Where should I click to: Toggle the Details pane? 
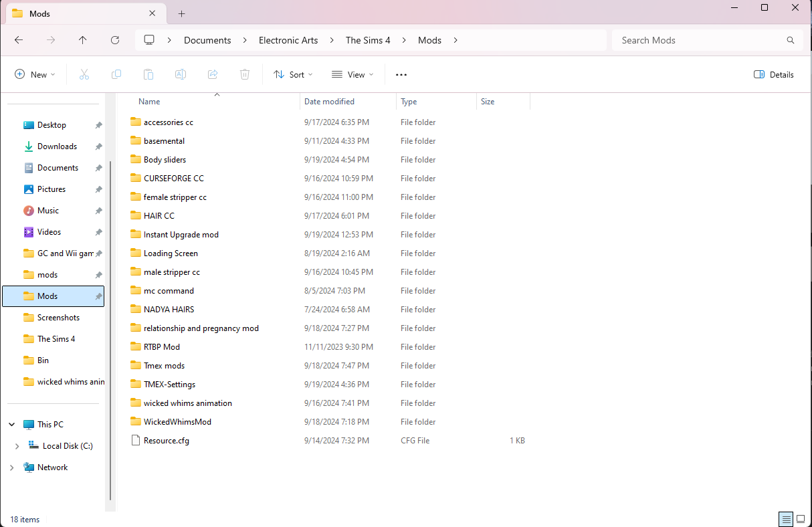[x=774, y=74]
